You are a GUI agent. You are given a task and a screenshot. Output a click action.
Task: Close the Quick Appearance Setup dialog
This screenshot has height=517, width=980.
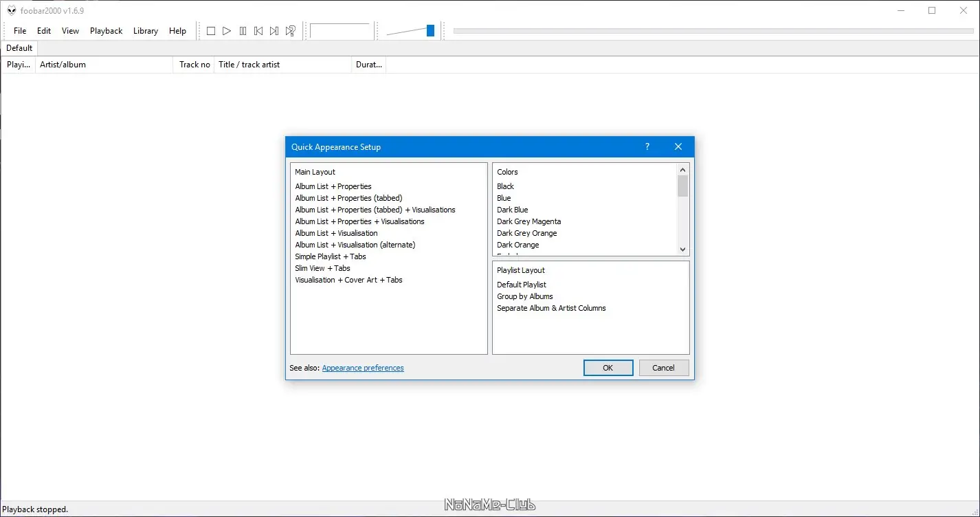click(x=678, y=146)
